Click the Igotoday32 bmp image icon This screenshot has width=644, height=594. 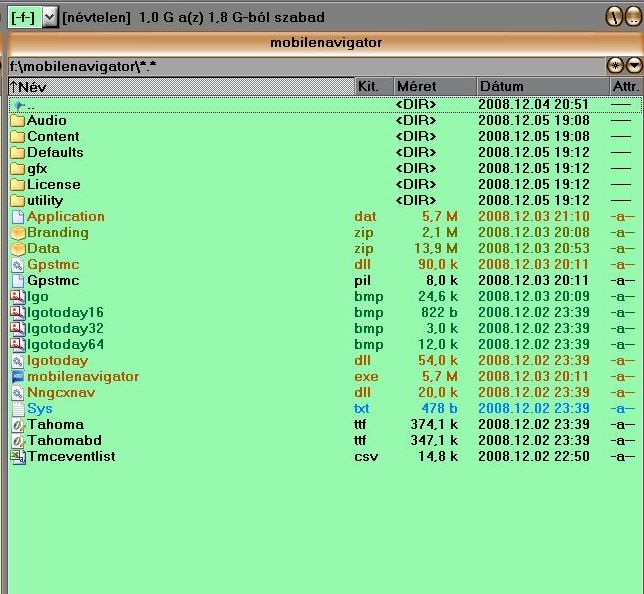click(18, 329)
